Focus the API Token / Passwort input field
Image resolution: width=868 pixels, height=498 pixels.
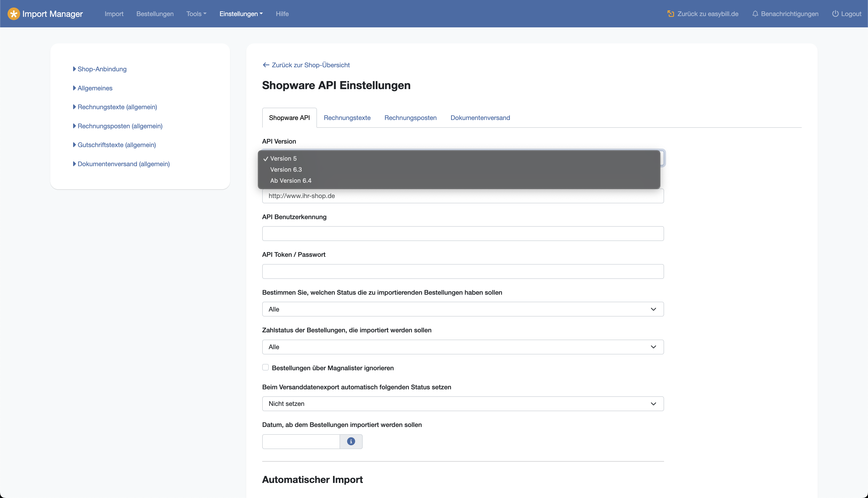[x=463, y=271]
